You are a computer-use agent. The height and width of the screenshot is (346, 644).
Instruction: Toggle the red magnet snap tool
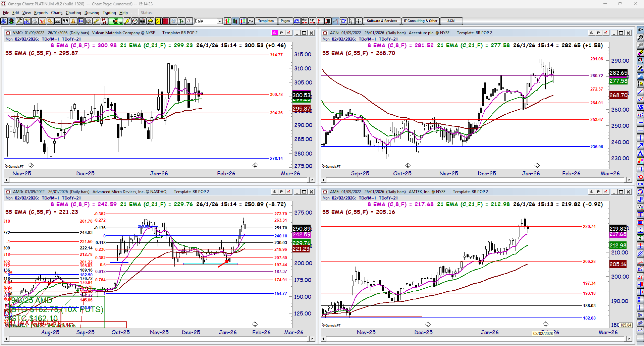[640, 61]
